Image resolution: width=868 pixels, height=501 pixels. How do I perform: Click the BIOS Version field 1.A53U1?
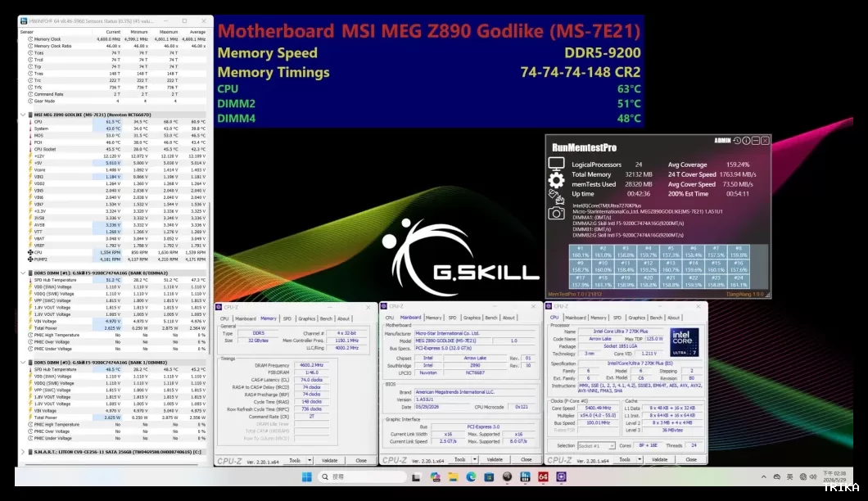[x=475, y=399]
